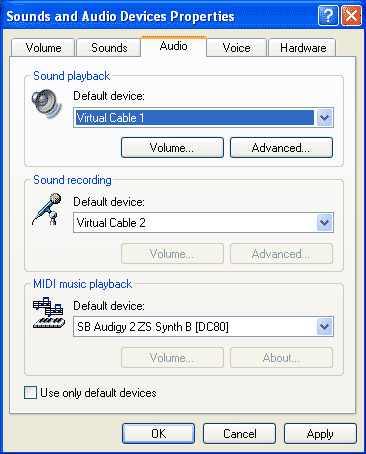This screenshot has width=366, height=454.
Task: Expand the Sound recording device dropdown arrow
Action: tap(324, 223)
